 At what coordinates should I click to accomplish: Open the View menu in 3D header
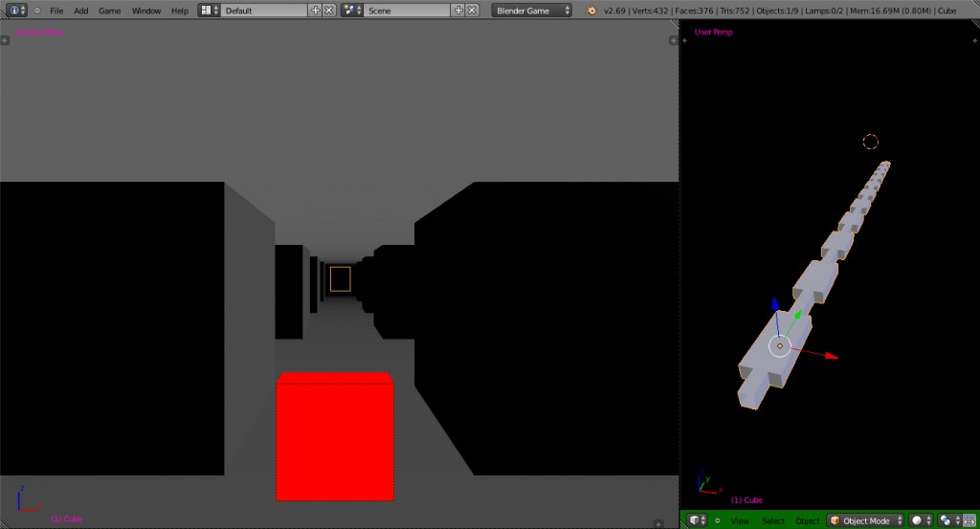(x=740, y=520)
